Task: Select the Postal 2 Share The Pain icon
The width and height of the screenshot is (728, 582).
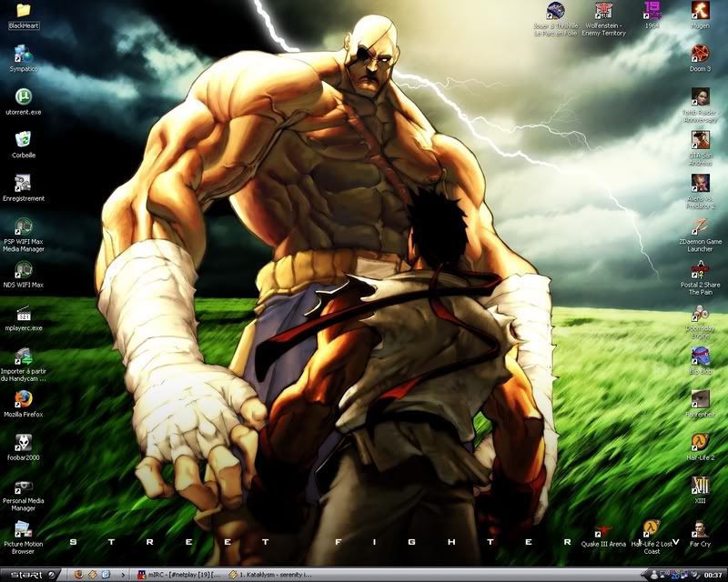Action: 700,278
